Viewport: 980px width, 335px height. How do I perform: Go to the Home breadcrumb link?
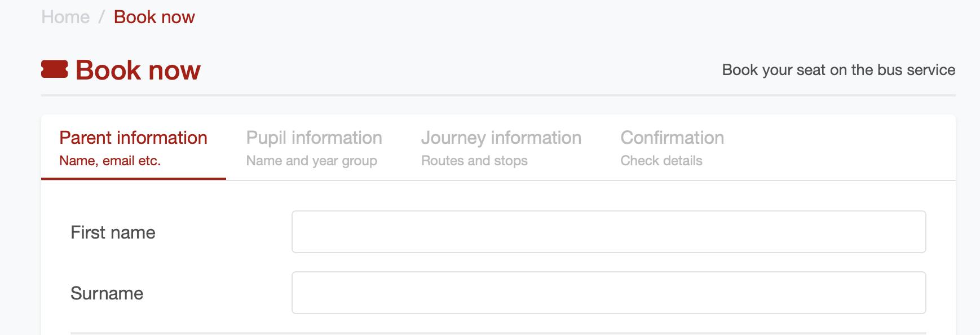click(x=65, y=17)
